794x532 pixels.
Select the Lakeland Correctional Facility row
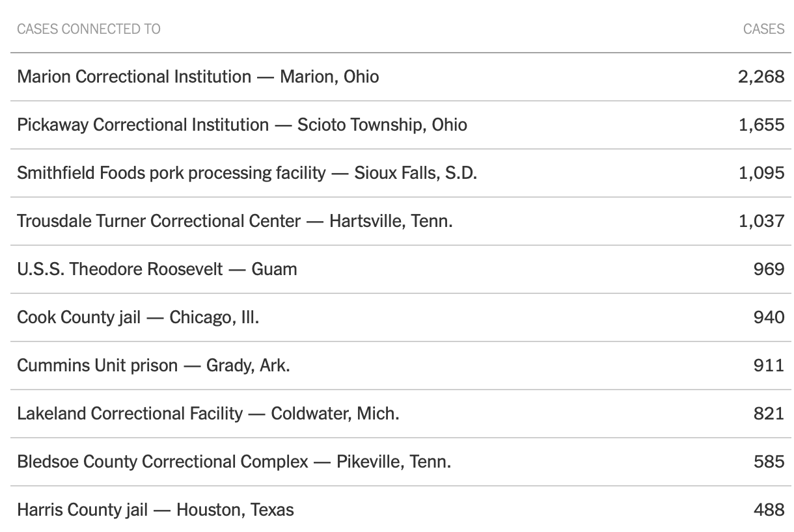tap(208, 414)
